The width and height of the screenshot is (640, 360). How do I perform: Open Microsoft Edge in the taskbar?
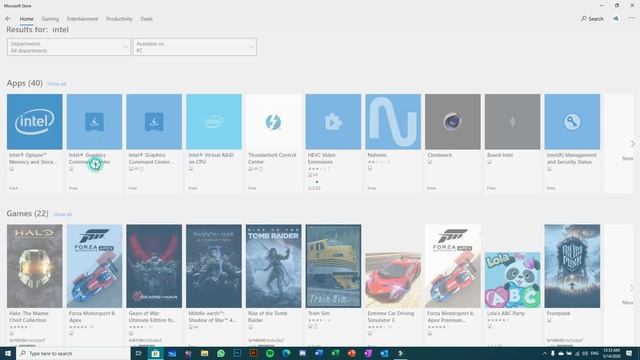[286, 353]
